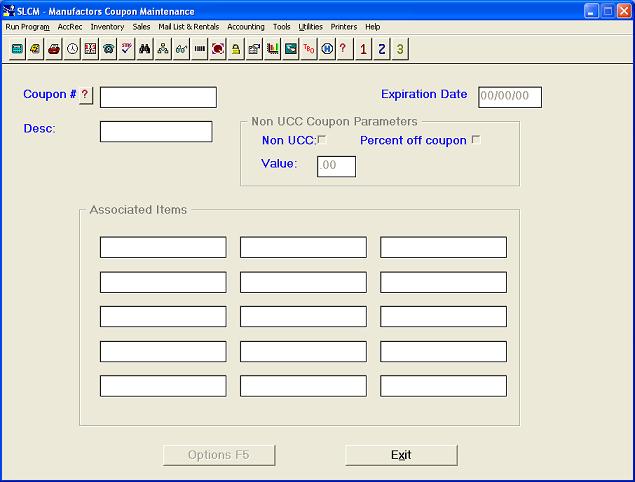
Task: Click the telephone icon in the toolbar
Action: (x=108, y=48)
